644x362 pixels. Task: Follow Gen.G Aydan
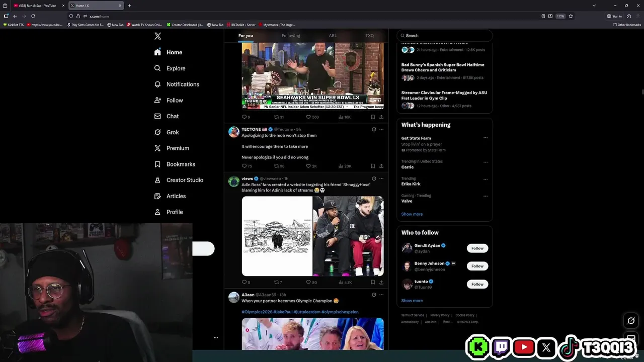tap(477, 248)
